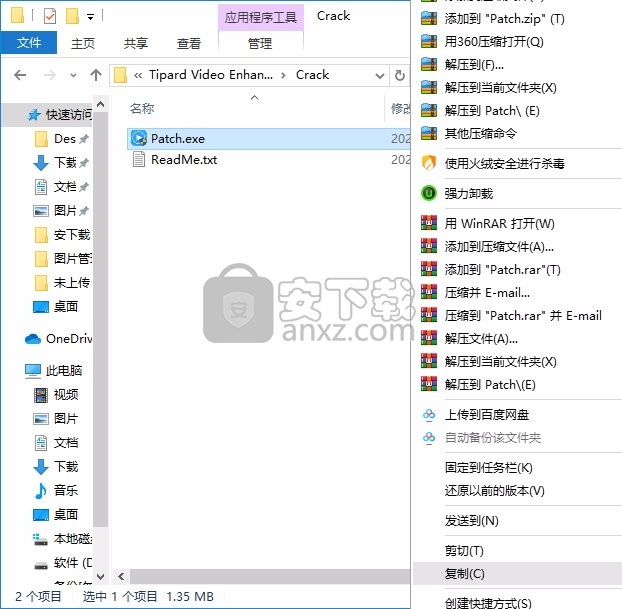Screen dimensions: 622x609
Task: Select OneDrive in navigation pane
Action: coord(58,339)
